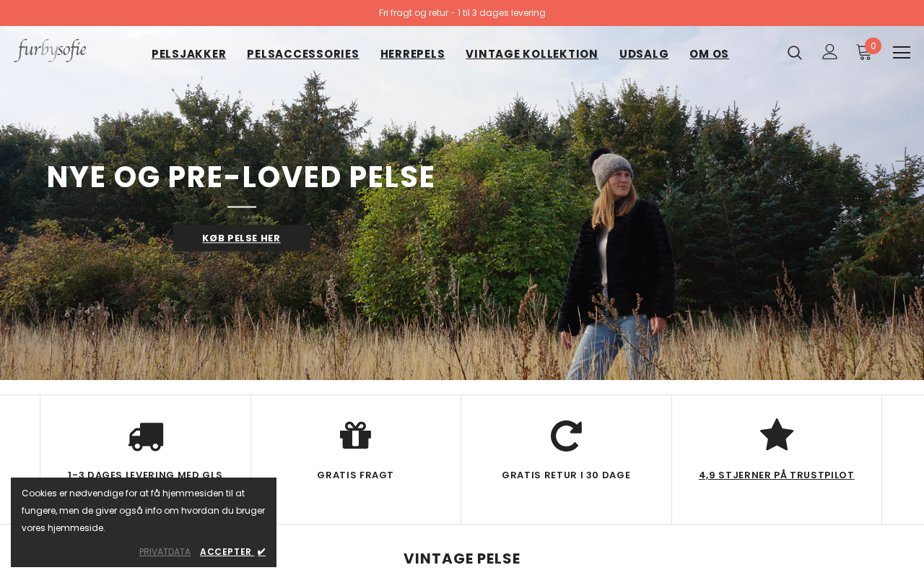
Task: Open the Om Os page
Action: pyautogui.click(x=709, y=54)
